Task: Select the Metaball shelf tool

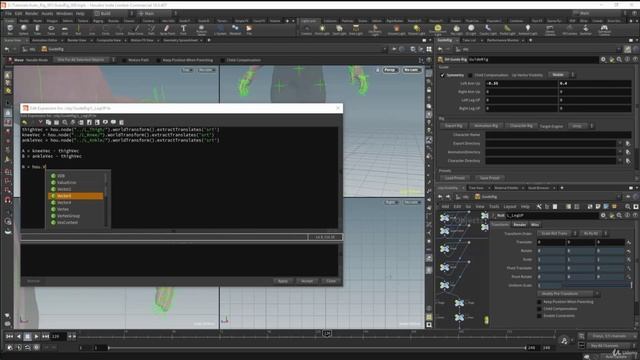Action: coord(235,29)
